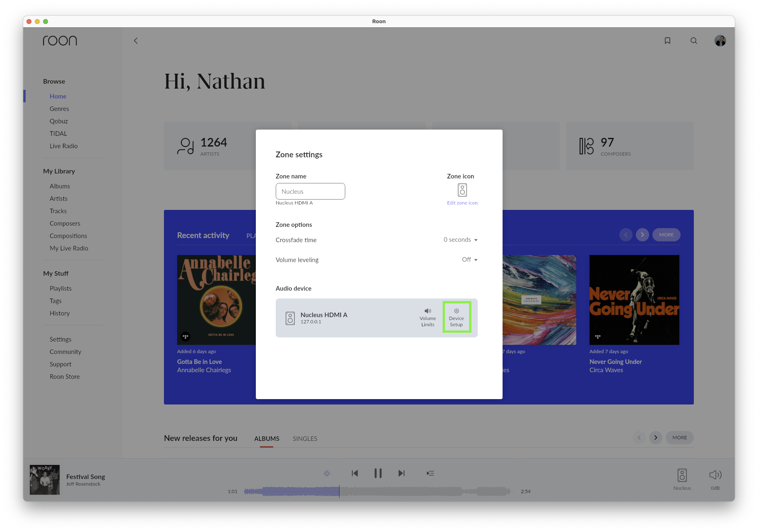Click the Edit zone icon link
This screenshot has width=758, height=532.
[462, 203]
